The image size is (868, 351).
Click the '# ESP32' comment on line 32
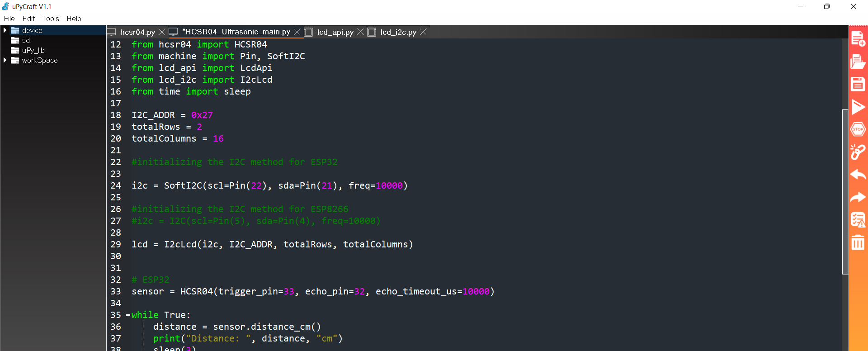coord(151,280)
